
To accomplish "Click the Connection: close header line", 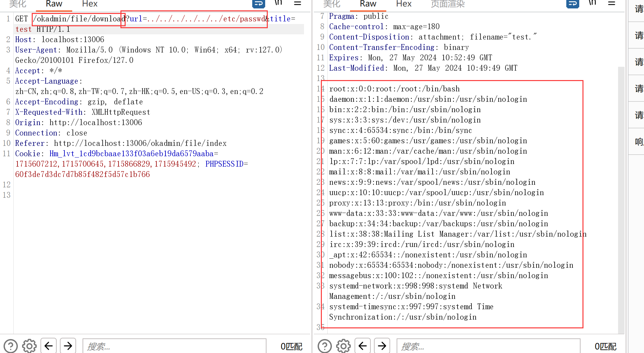I will coord(51,133).
